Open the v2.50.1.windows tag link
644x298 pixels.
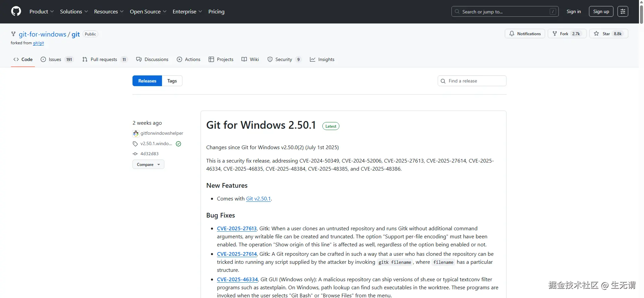(x=156, y=143)
